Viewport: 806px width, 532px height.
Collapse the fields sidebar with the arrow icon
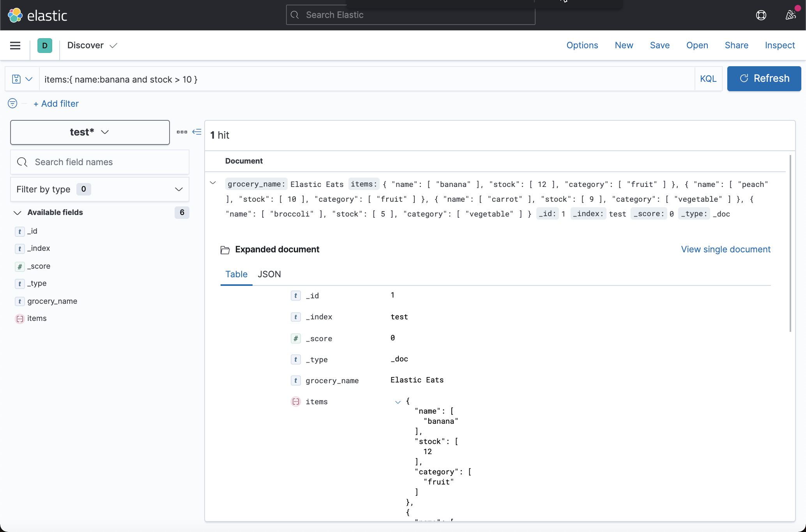coord(197,132)
